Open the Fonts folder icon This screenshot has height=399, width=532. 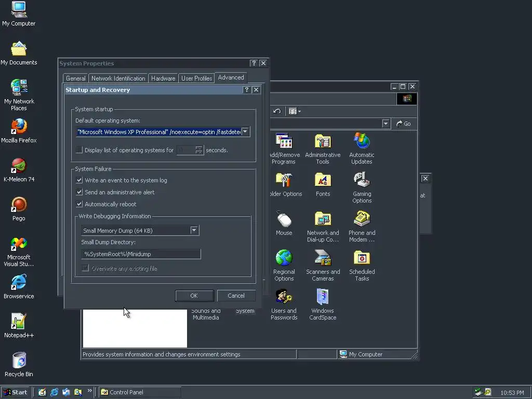[x=323, y=184]
